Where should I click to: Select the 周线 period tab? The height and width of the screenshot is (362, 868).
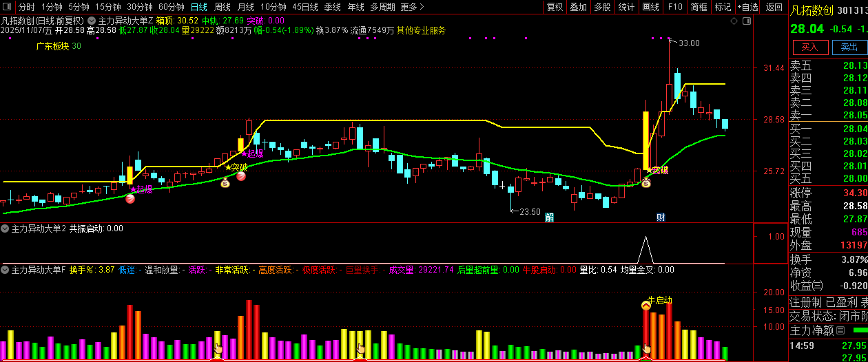tap(223, 7)
